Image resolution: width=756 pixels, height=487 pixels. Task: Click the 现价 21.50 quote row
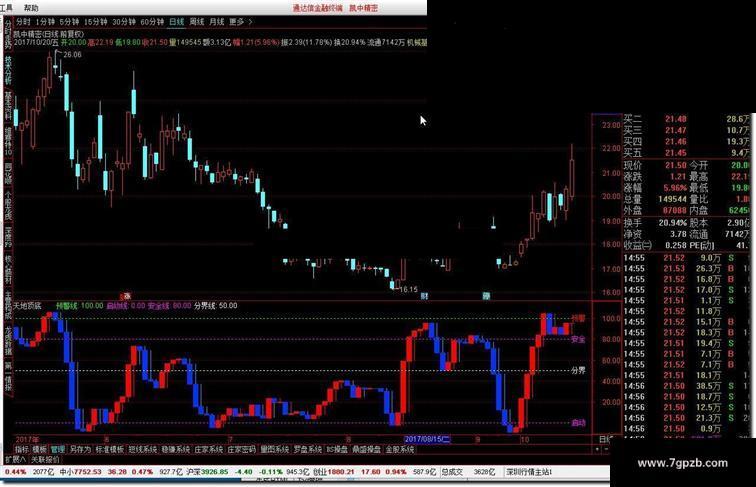point(655,165)
